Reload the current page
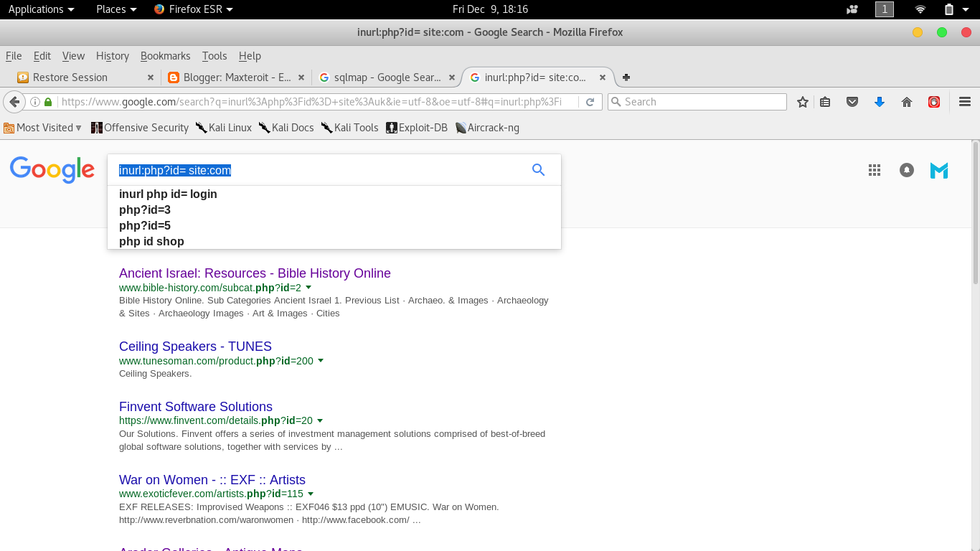 click(x=590, y=102)
